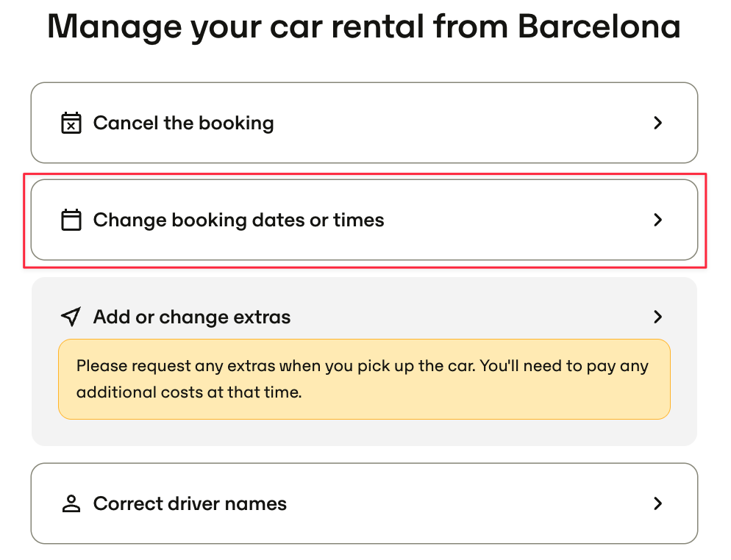Viewport: 731px width, 560px height.
Task: Click the blank space between Change booking label and chevron
Action: (x=518, y=220)
